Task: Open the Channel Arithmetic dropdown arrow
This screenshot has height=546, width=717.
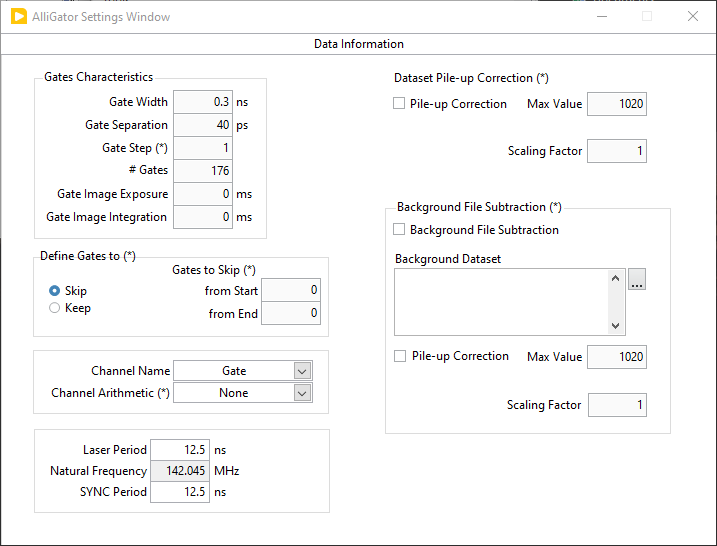Action: [302, 393]
